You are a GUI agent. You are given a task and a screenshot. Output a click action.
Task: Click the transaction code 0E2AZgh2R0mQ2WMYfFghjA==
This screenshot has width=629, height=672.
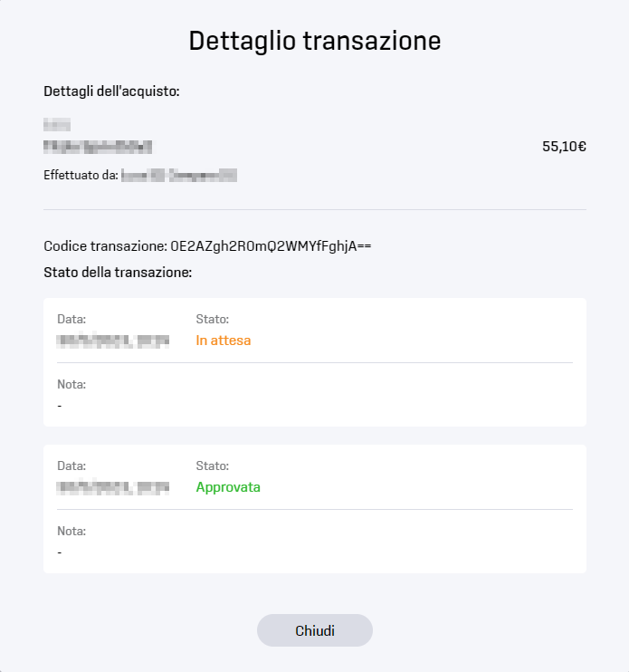click(271, 246)
